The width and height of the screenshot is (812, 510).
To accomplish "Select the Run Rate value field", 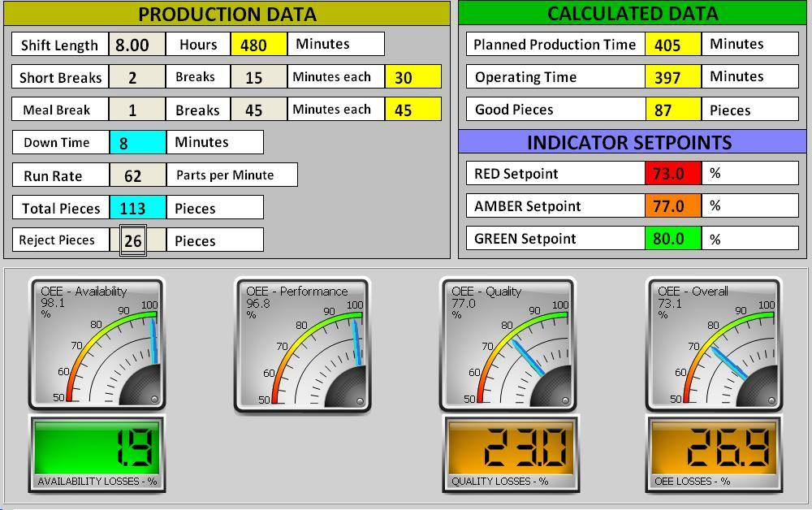I will point(138,175).
